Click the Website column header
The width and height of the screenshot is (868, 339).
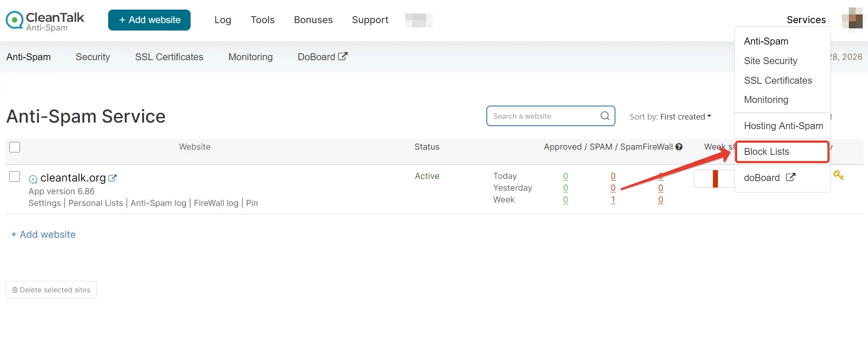tap(195, 147)
